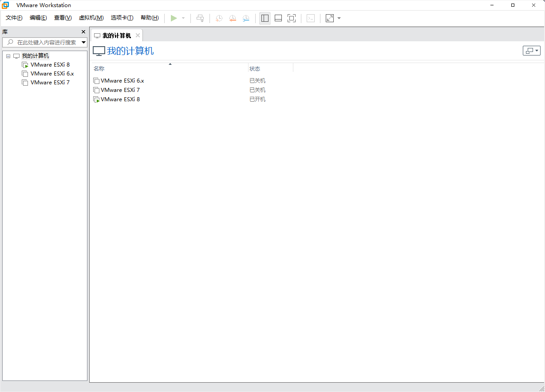Toggle the console view icon in toolbar
545x392 pixels.
pyautogui.click(x=311, y=18)
